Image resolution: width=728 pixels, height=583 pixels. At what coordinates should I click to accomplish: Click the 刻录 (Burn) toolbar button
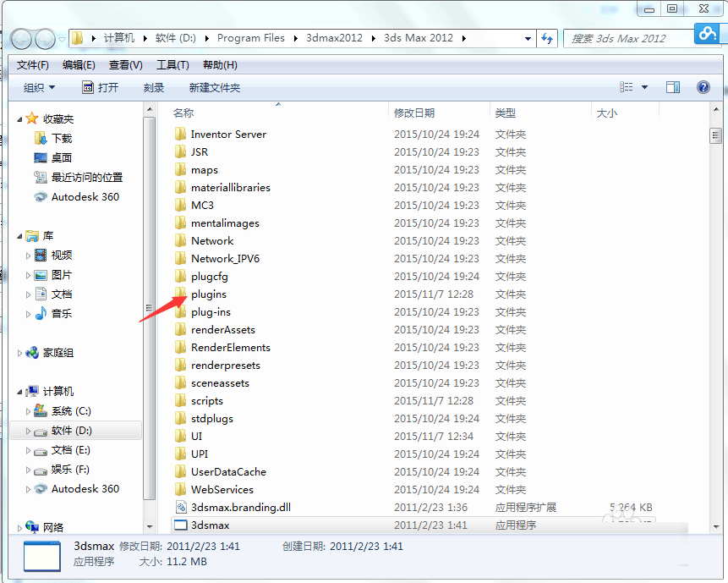point(154,87)
